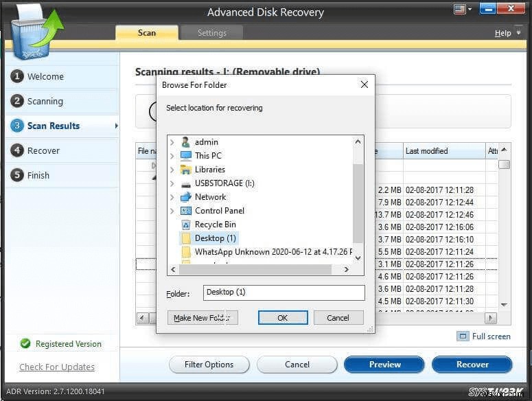
Task: Close the Browse For Folder dialog
Action: (x=364, y=84)
